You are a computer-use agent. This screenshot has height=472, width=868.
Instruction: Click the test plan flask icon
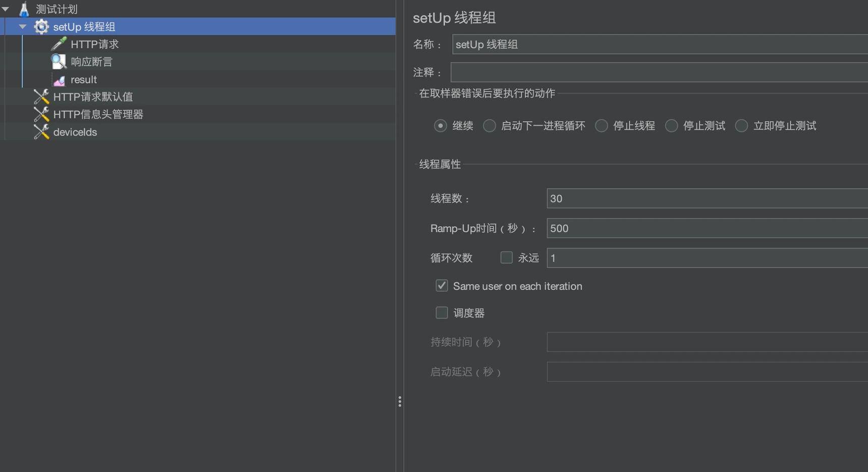(24, 9)
